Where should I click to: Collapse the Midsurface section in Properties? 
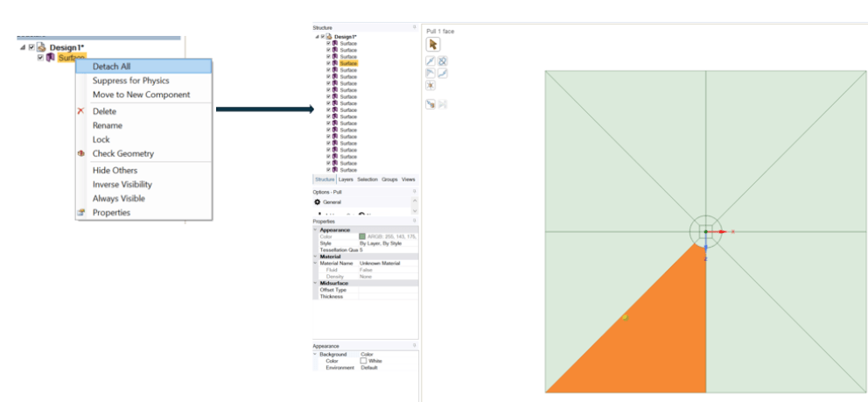(x=315, y=283)
